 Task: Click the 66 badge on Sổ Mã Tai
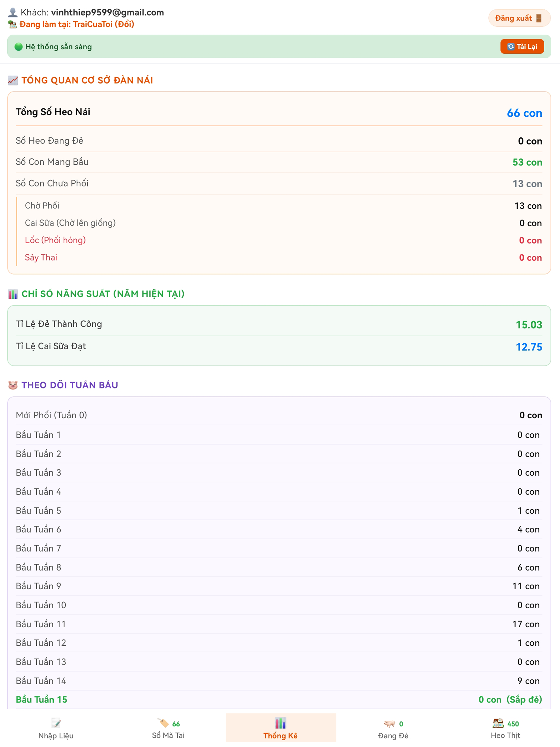click(176, 724)
